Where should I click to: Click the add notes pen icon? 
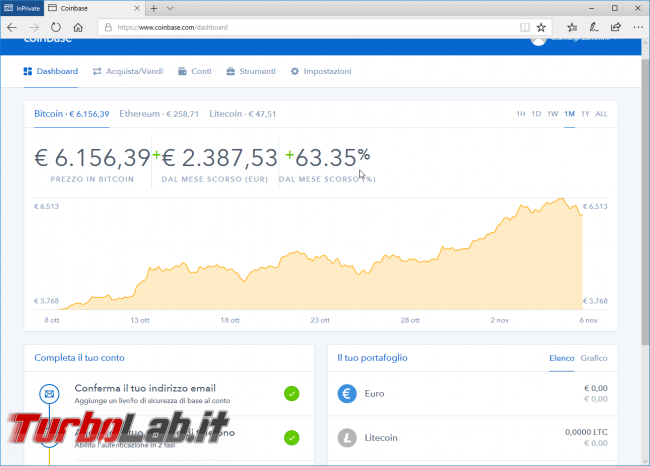click(594, 27)
